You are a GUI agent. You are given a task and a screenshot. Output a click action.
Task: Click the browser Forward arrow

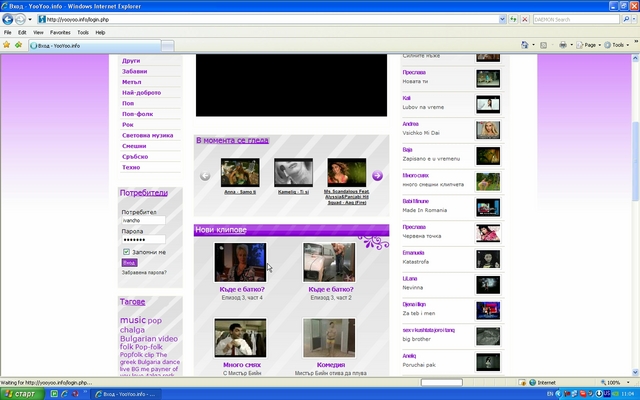pos(20,19)
